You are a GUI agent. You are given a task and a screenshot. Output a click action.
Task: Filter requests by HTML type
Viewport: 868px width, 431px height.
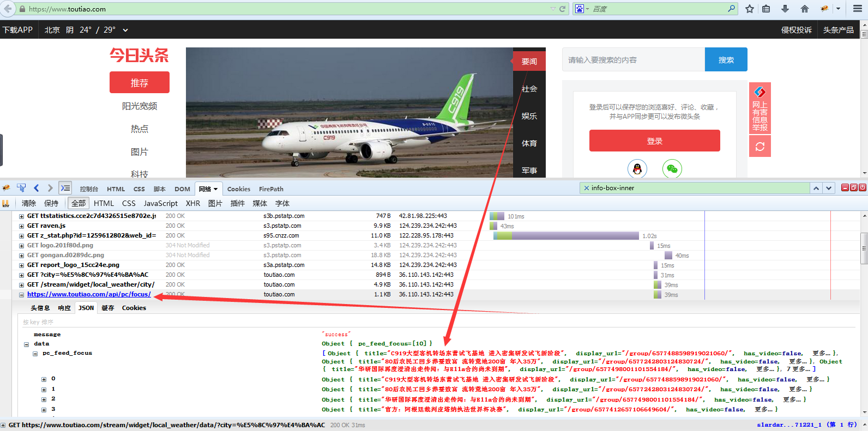click(x=104, y=203)
